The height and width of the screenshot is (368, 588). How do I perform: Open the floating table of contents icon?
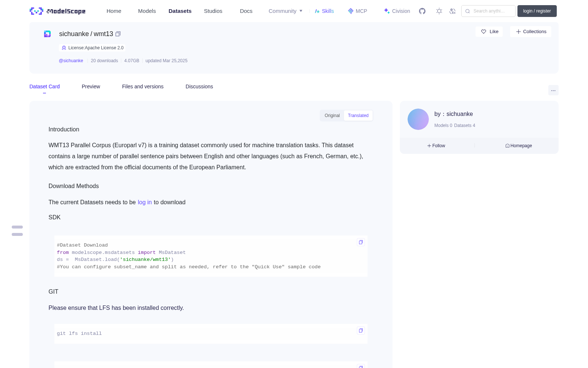click(17, 231)
